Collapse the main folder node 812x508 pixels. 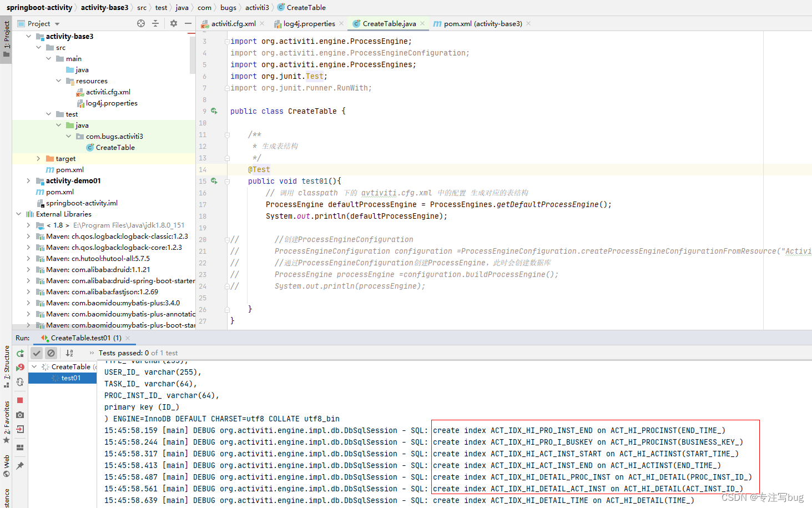tap(49, 58)
